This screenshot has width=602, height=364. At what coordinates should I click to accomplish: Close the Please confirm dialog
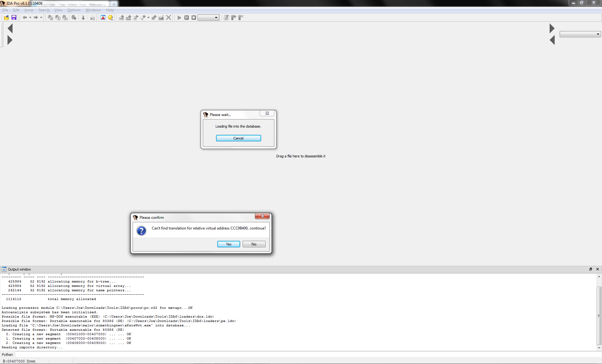262,216
